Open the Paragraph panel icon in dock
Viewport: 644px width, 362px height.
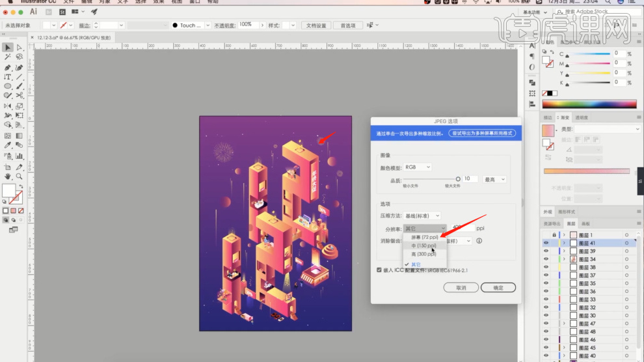click(x=532, y=56)
